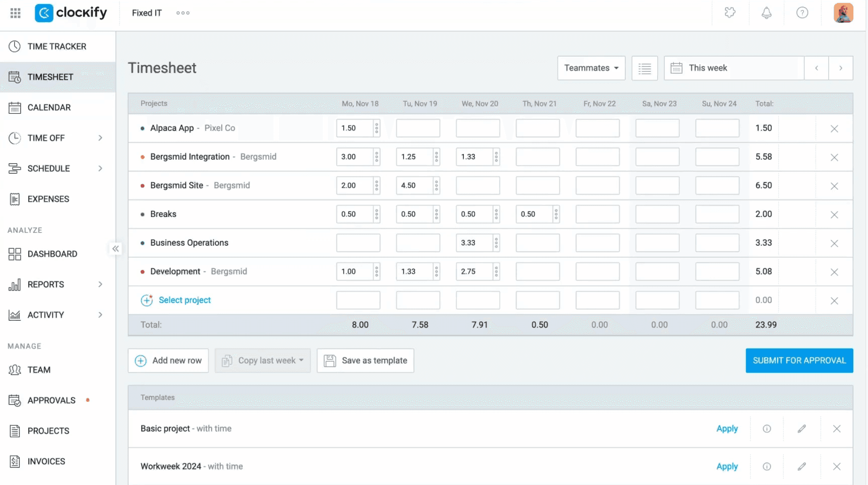Image resolution: width=868 pixels, height=485 pixels.
Task: Click Add new row button
Action: (x=168, y=361)
